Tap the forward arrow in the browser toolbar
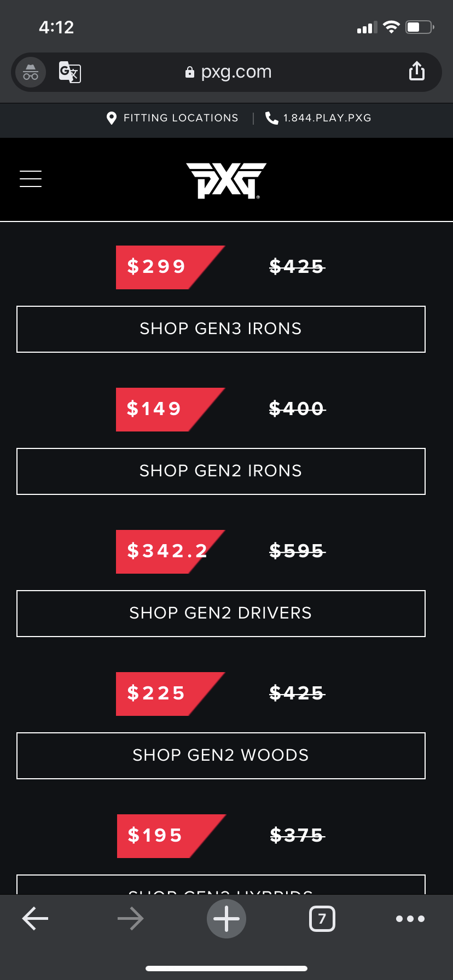453x980 pixels. coord(130,918)
